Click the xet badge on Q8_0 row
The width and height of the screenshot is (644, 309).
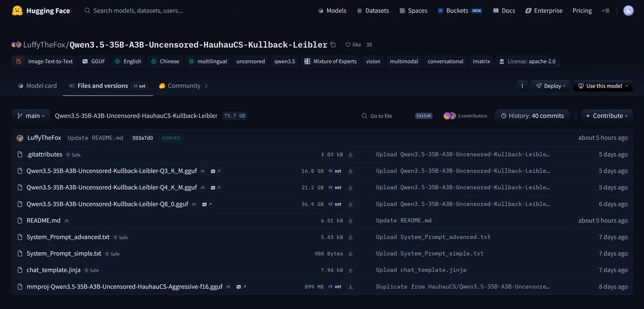[x=335, y=204]
